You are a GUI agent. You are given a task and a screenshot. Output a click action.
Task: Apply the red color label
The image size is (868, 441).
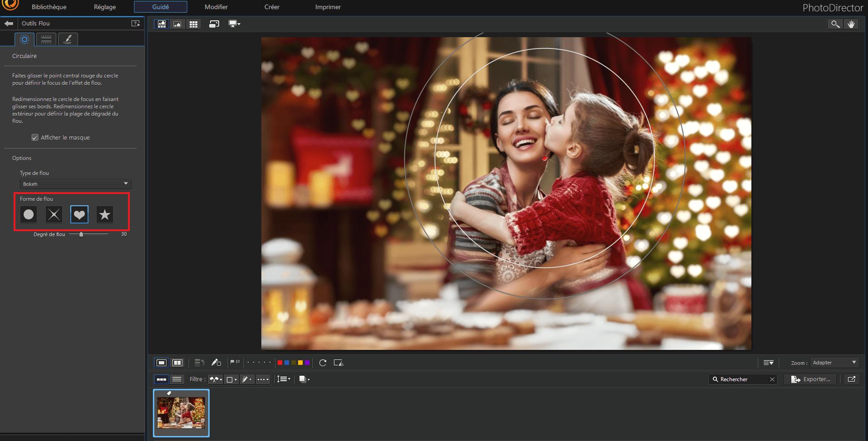tap(280, 363)
